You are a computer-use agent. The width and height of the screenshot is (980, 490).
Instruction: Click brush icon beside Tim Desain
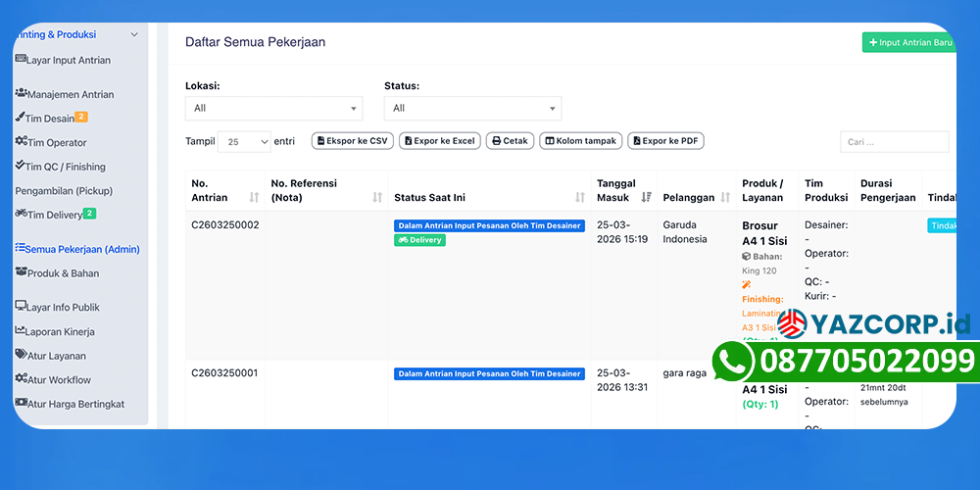coord(20,117)
